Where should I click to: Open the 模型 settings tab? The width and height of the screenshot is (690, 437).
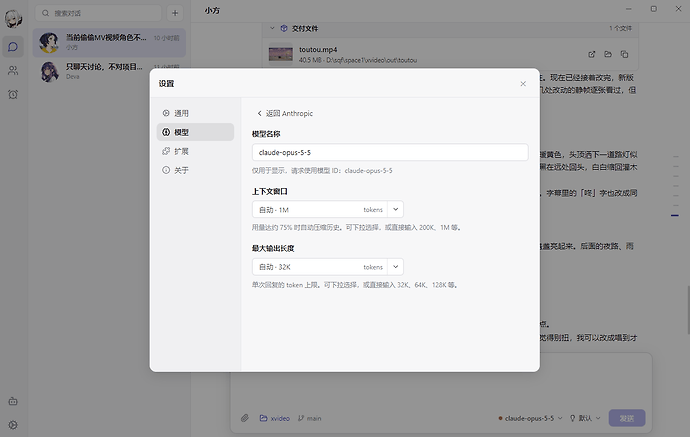195,132
